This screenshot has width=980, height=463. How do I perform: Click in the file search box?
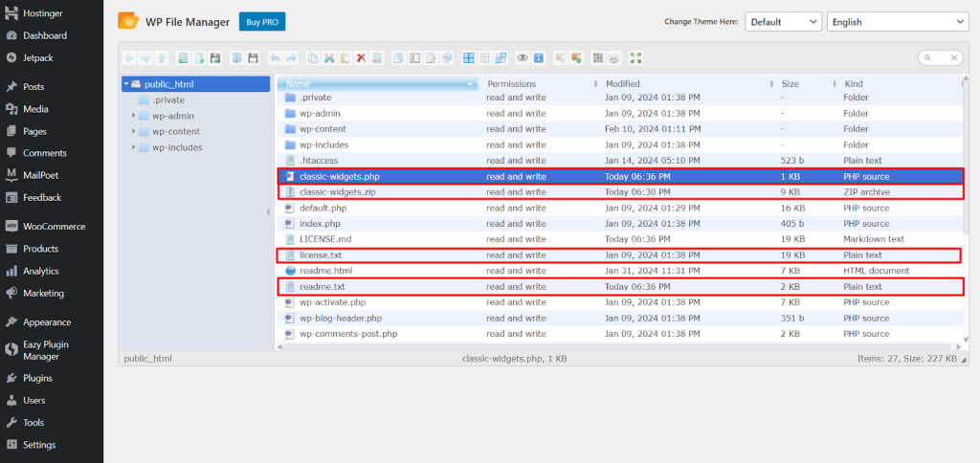(x=939, y=58)
